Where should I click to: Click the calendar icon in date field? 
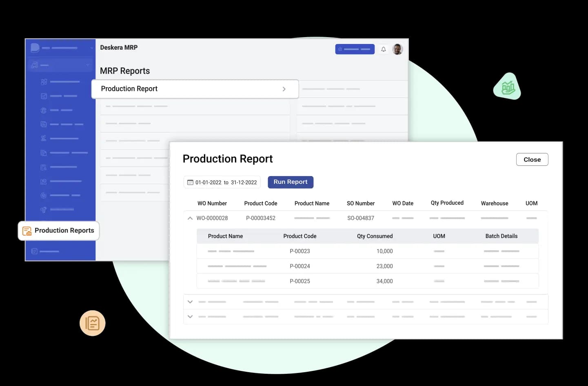coord(190,183)
